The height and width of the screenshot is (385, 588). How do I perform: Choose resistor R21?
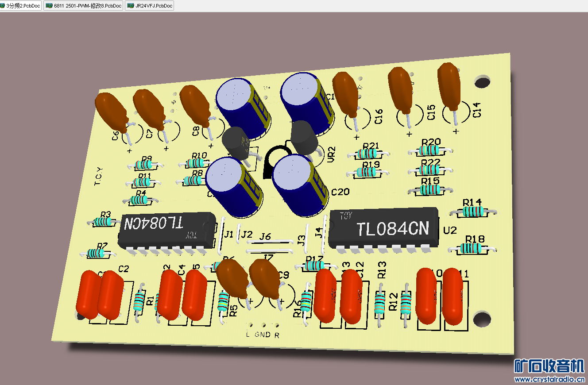tap(368, 154)
